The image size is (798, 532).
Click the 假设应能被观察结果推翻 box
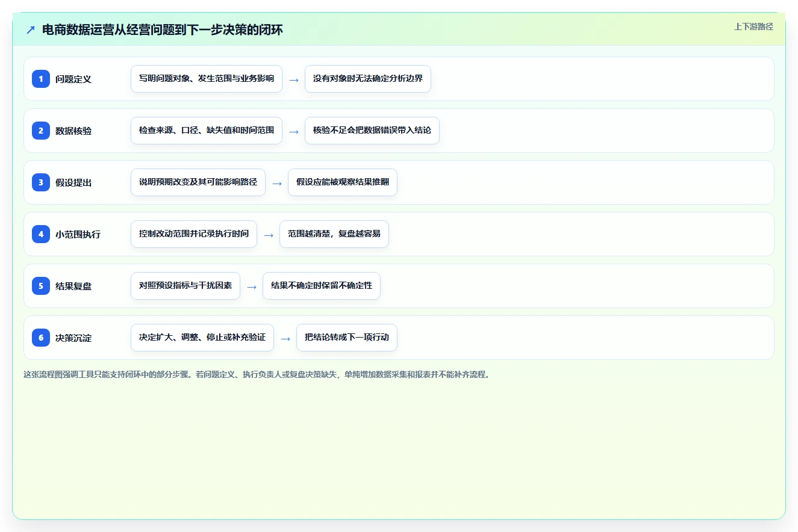click(343, 182)
